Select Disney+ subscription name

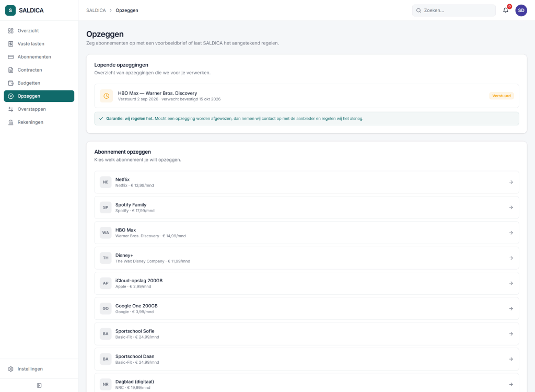pyautogui.click(x=124, y=256)
